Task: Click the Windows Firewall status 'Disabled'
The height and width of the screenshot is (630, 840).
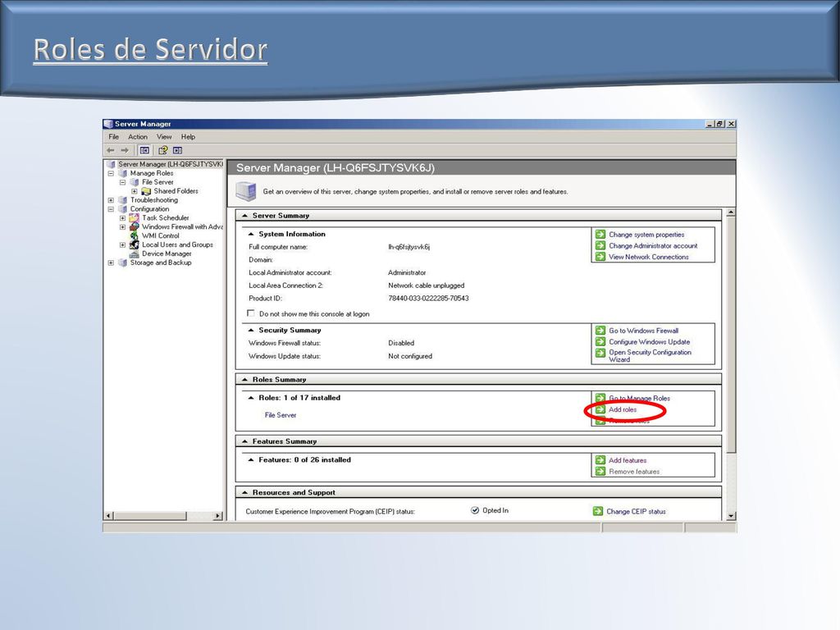Action: pyautogui.click(x=400, y=343)
